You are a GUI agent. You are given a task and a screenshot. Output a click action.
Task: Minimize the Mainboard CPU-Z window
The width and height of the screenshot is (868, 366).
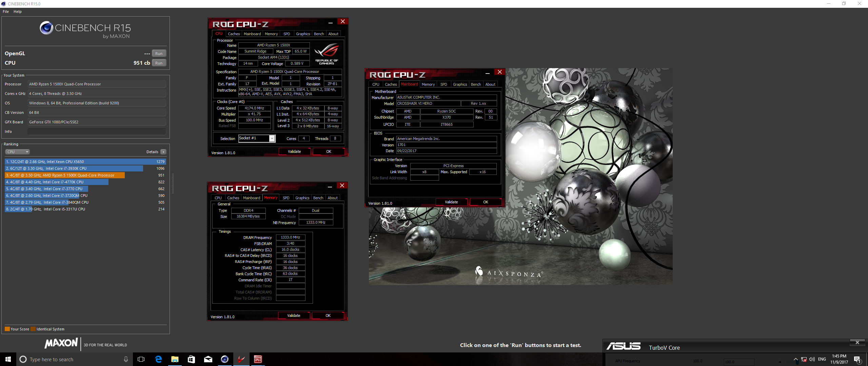(488, 73)
